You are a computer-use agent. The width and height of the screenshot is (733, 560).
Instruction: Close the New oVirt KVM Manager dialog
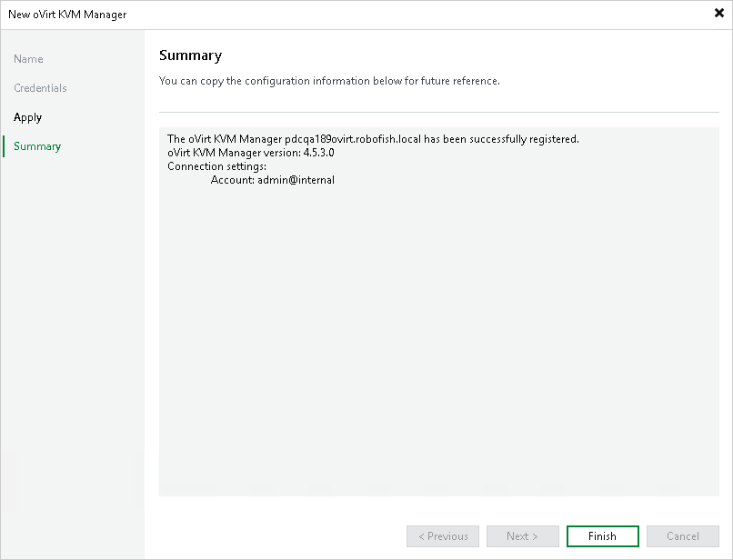pos(719,13)
